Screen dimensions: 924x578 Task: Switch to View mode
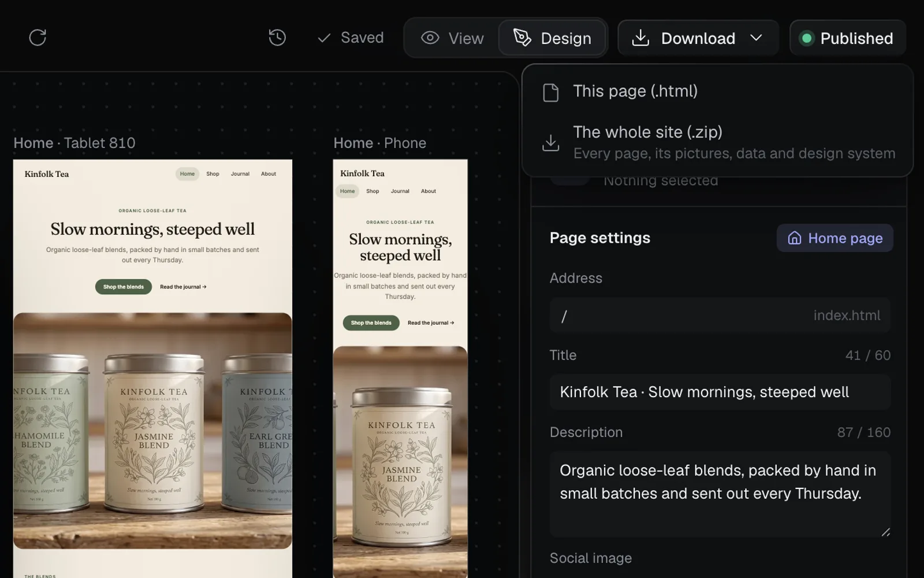point(452,38)
